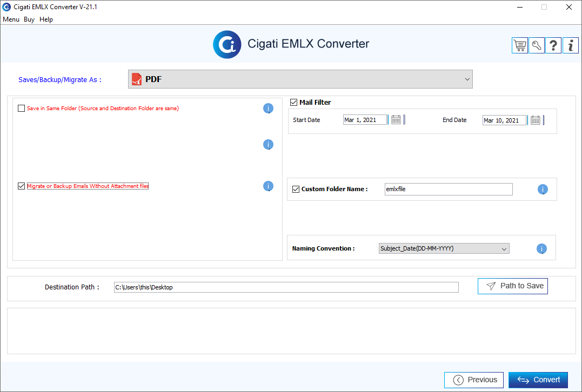The image size is (582, 392).
Task: Close the Cigati EMLX Converter window
Action: [568, 7]
